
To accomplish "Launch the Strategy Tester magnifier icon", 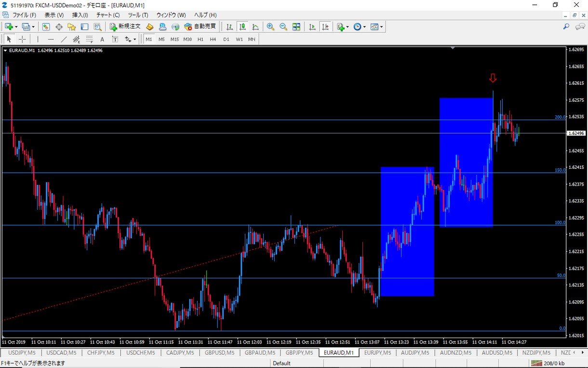I will pyautogui.click(x=98, y=27).
